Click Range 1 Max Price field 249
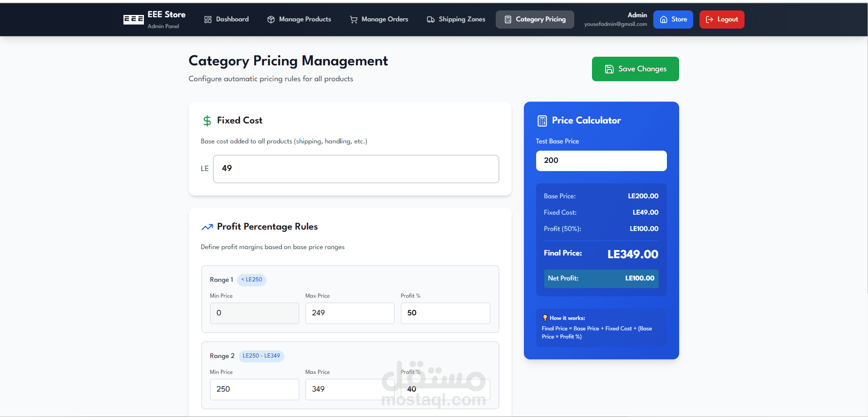The width and height of the screenshot is (868, 417). [x=350, y=313]
